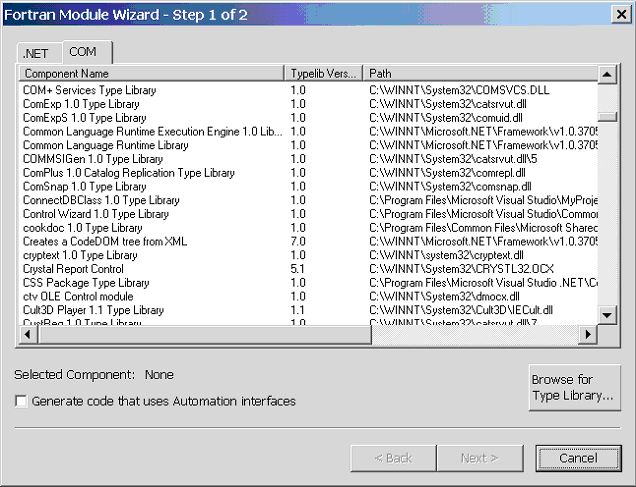Viewport: 636px width, 487px height.
Task: Select cookdoc 1.0 Type Library row
Action: coord(308,228)
